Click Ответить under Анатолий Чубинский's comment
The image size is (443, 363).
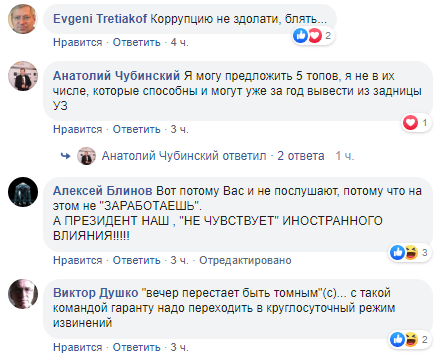[x=137, y=129]
